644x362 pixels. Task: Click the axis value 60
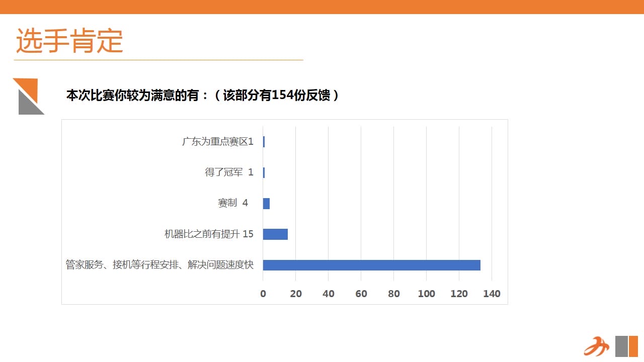pos(361,294)
